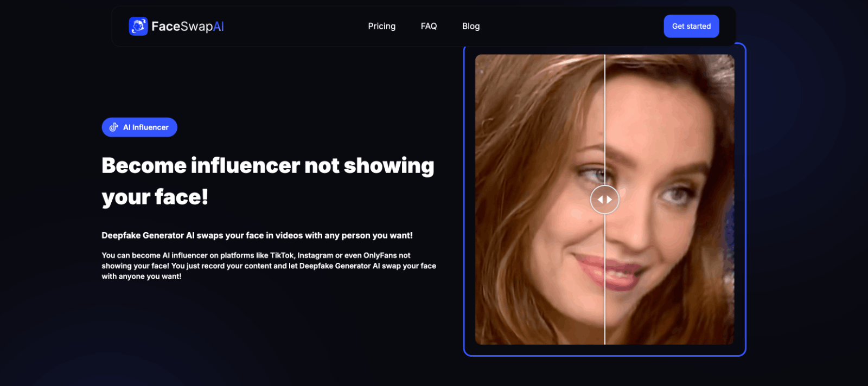This screenshot has height=386, width=868.
Task: Click the FaceSwapAI logo icon
Action: [138, 26]
